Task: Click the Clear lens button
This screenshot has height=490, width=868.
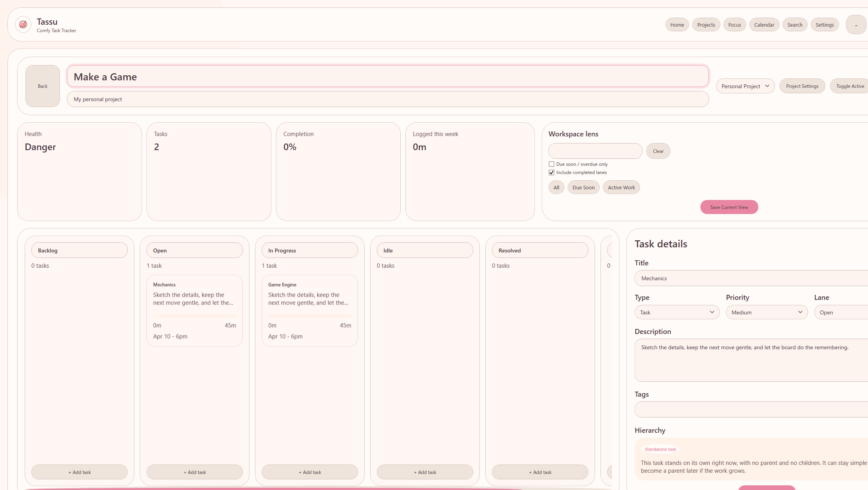Action: click(x=658, y=151)
